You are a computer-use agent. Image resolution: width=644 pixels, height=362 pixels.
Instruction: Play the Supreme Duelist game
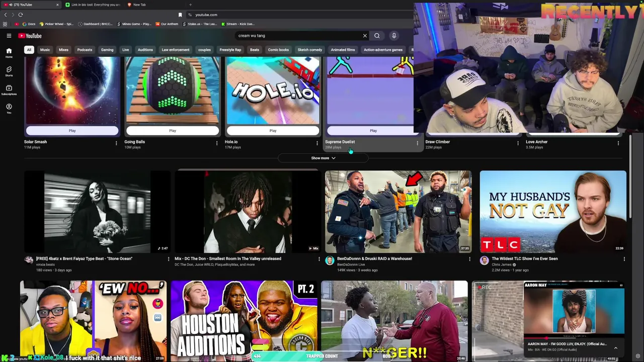pyautogui.click(x=373, y=131)
